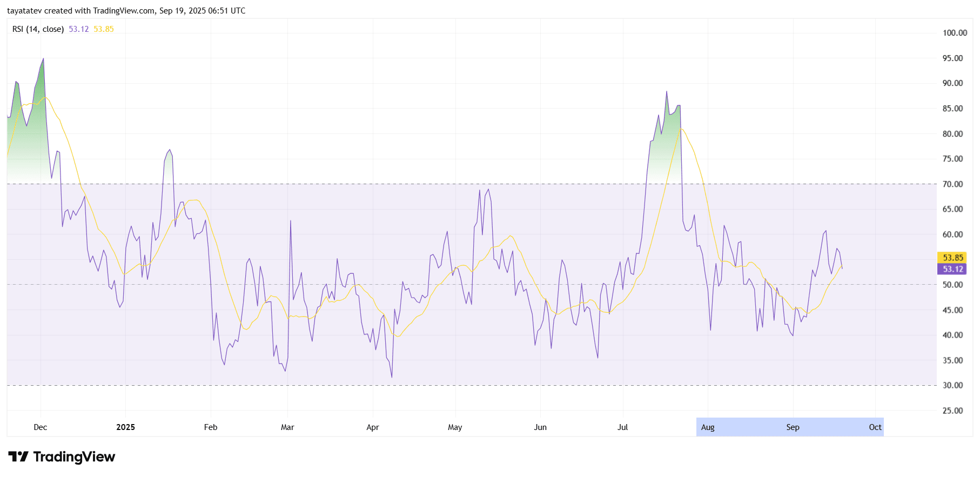Click the Oct label on time axis
Screen dimensions: 980x477
(x=875, y=427)
